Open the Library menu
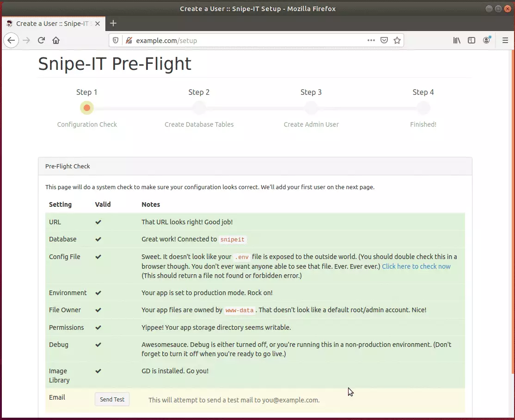The height and width of the screenshot is (420, 515). pos(457,40)
